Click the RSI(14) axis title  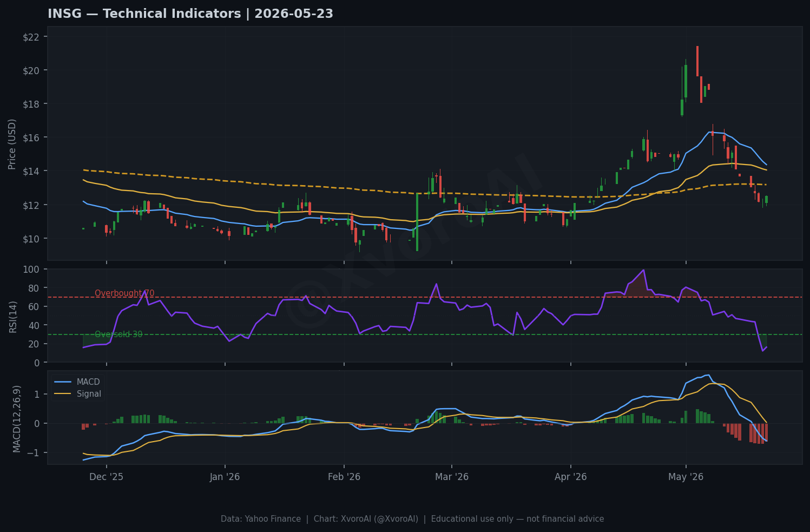12,317
